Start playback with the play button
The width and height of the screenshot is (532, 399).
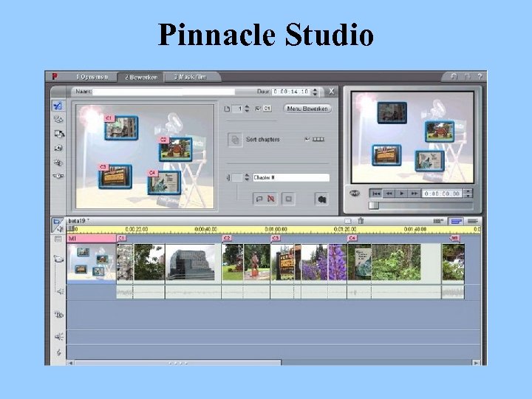pos(401,194)
